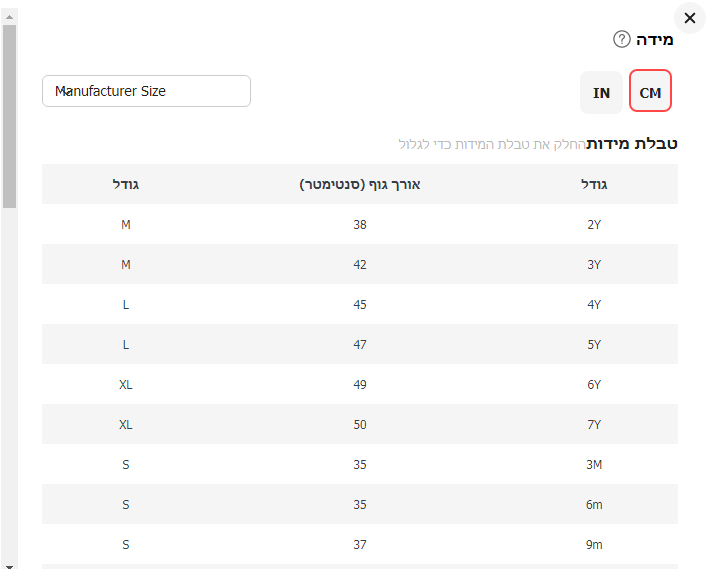This screenshot has width=709, height=577.
Task: Select the 3Y size cell
Action: pyautogui.click(x=594, y=265)
